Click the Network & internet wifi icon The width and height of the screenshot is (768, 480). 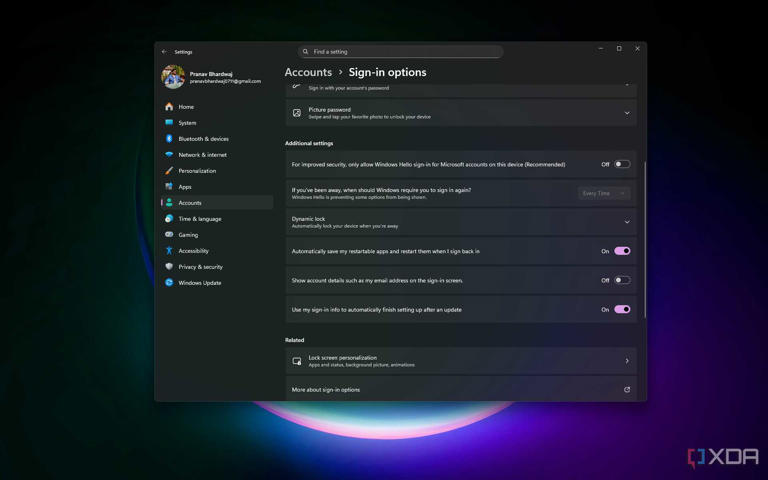(x=169, y=154)
